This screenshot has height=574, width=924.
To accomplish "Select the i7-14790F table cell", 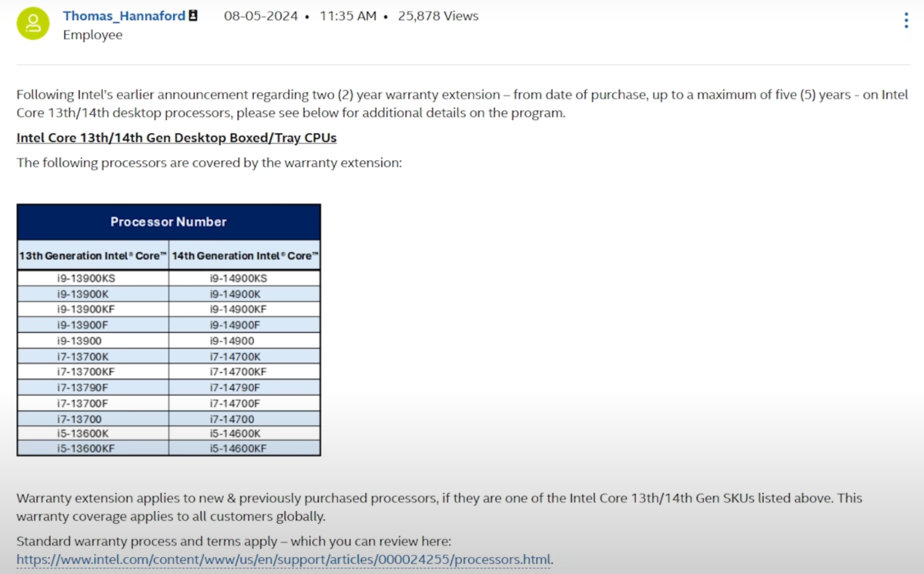I will pyautogui.click(x=245, y=387).
